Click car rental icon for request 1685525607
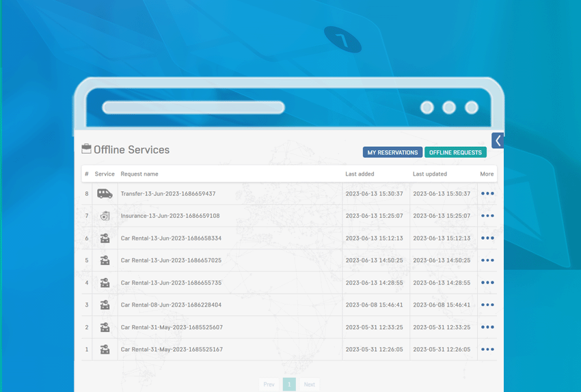 point(105,327)
